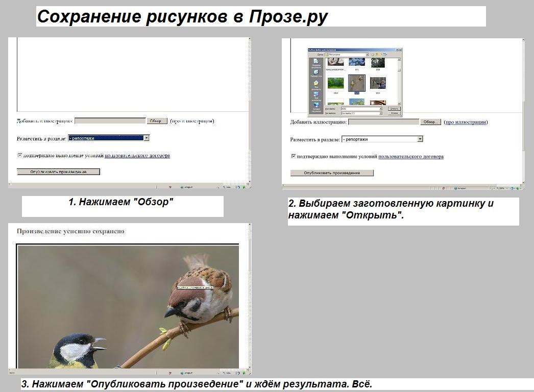Open 'про иллюстрации' link in first screenshot

click(192, 121)
